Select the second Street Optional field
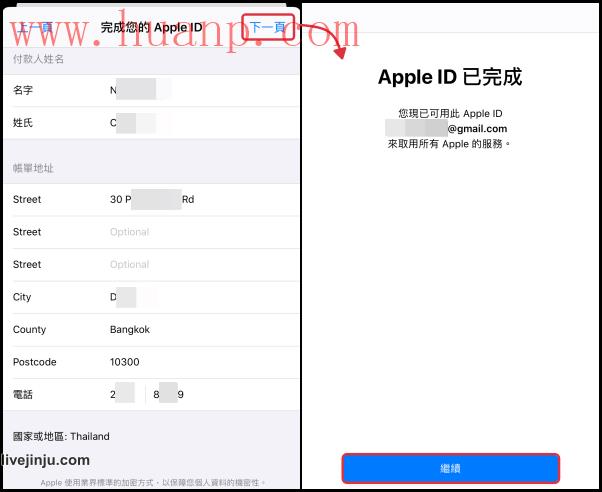Viewport: 602px width, 492px height. click(x=151, y=232)
